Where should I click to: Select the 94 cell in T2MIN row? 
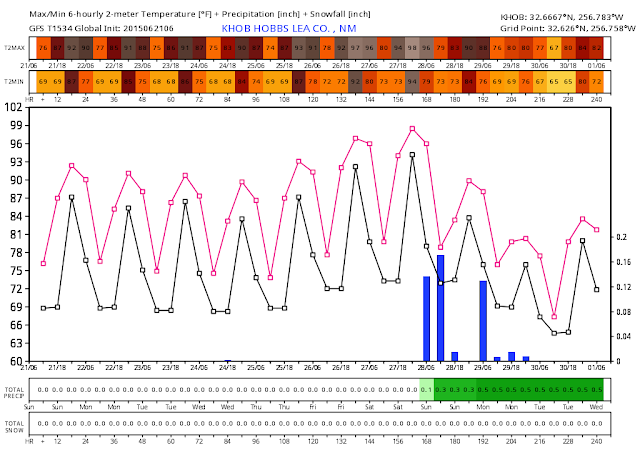412,82
